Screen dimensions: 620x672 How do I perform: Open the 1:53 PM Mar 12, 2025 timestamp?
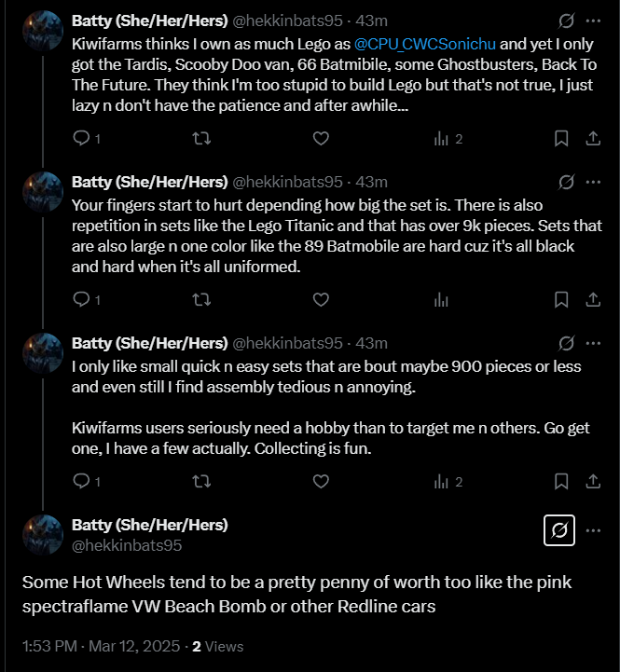click(102, 646)
